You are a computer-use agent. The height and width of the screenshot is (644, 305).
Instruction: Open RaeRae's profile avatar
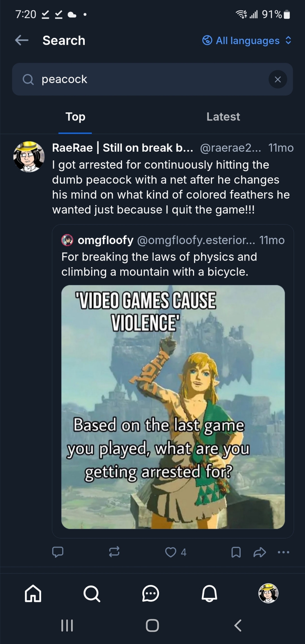29,157
